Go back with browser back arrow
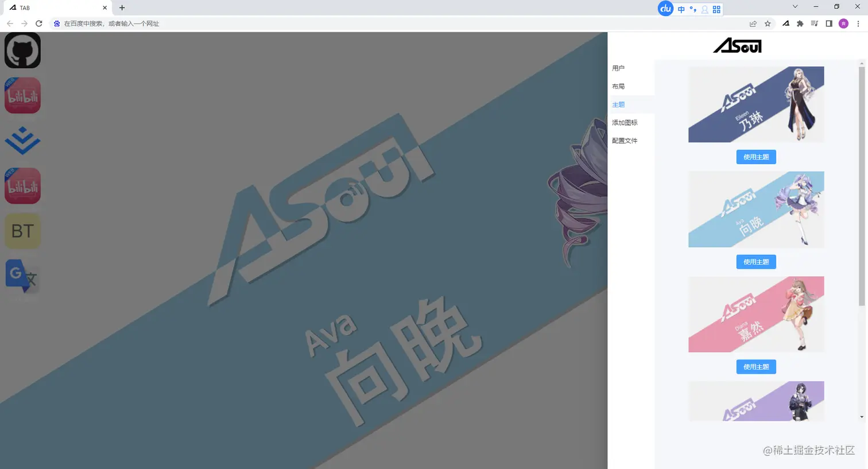 pyautogui.click(x=10, y=24)
